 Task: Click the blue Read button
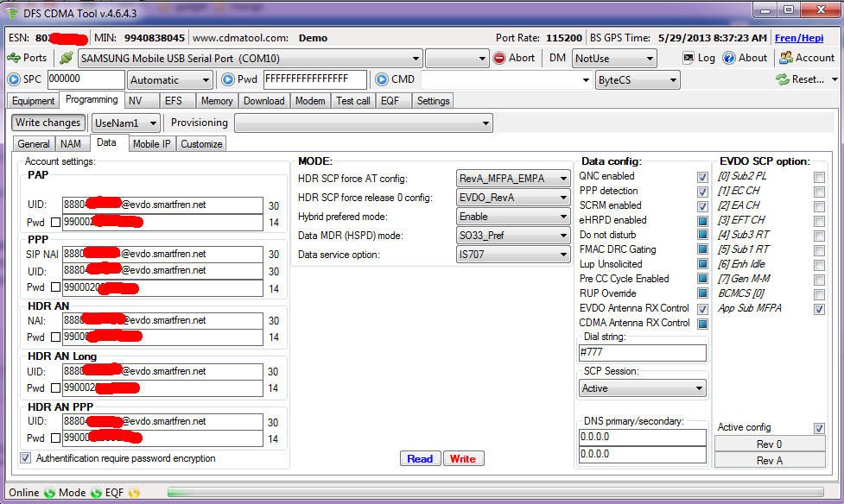[x=420, y=459]
